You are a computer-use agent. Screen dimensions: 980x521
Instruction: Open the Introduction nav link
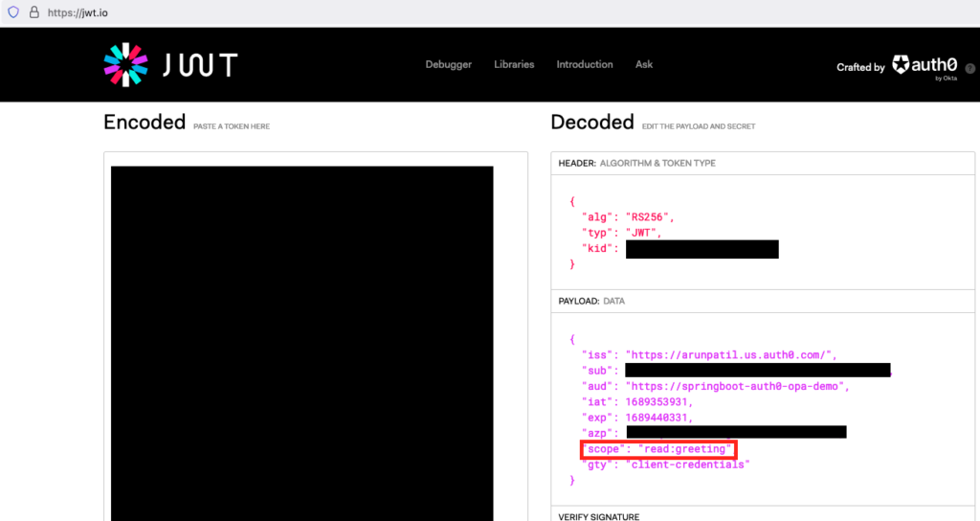click(x=584, y=64)
